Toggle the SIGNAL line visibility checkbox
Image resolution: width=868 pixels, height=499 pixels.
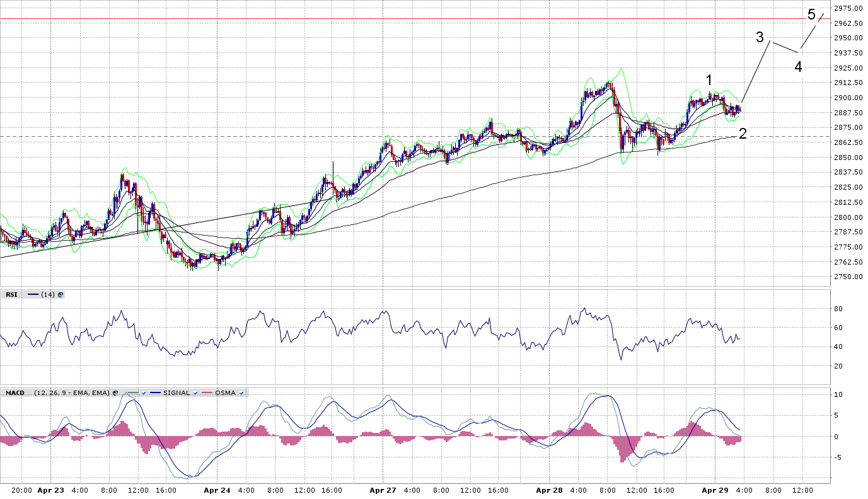195,393
